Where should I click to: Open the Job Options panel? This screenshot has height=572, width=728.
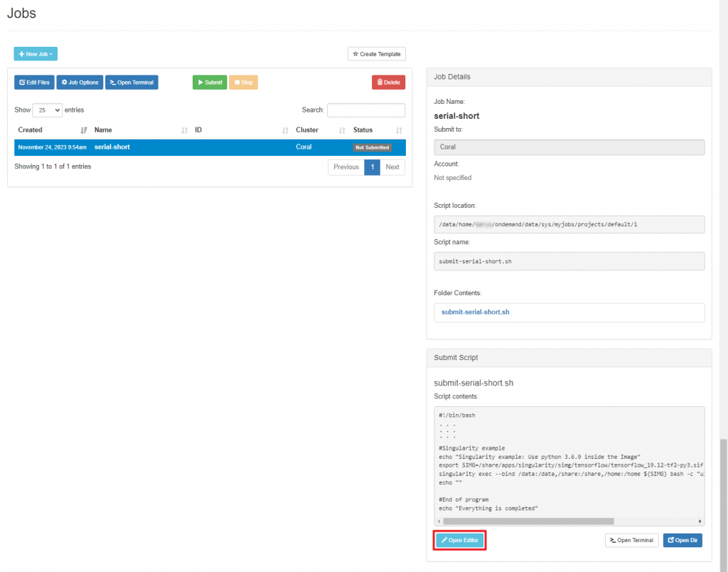click(x=79, y=82)
